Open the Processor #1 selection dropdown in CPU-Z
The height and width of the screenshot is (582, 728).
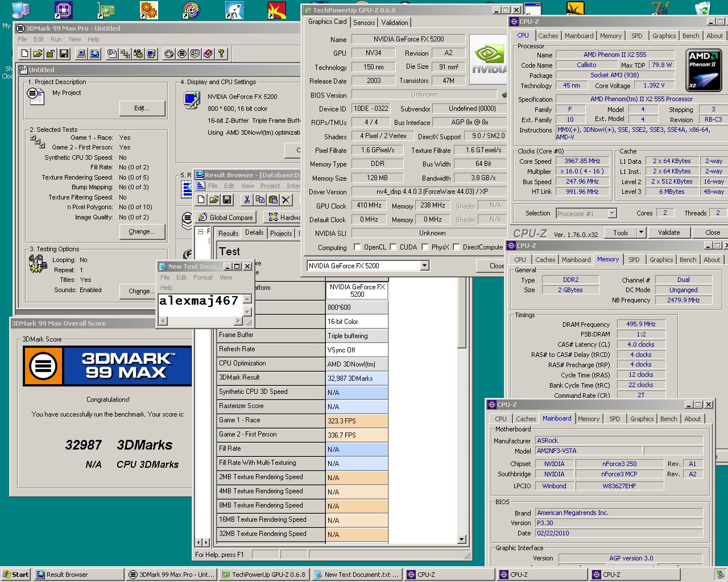tap(612, 213)
